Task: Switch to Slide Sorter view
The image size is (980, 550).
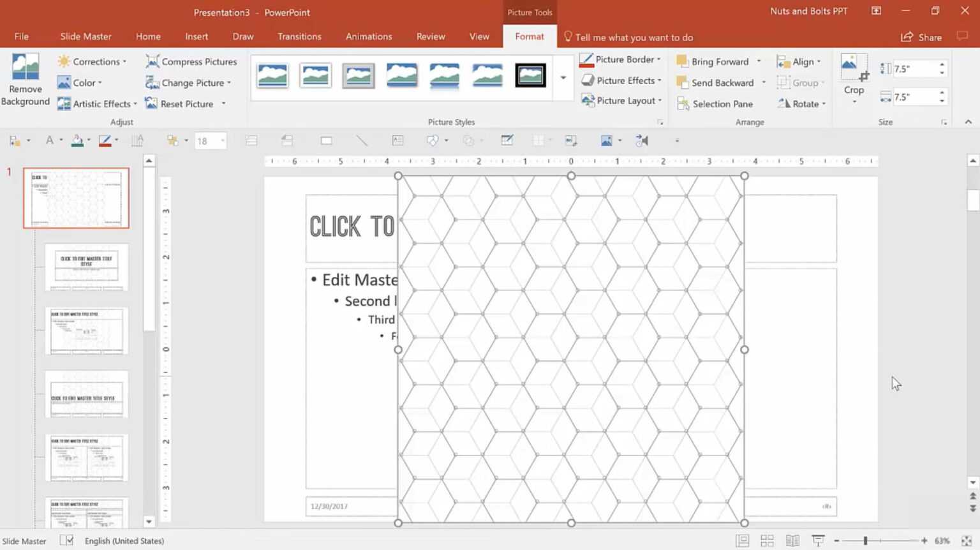Action: coord(767,540)
